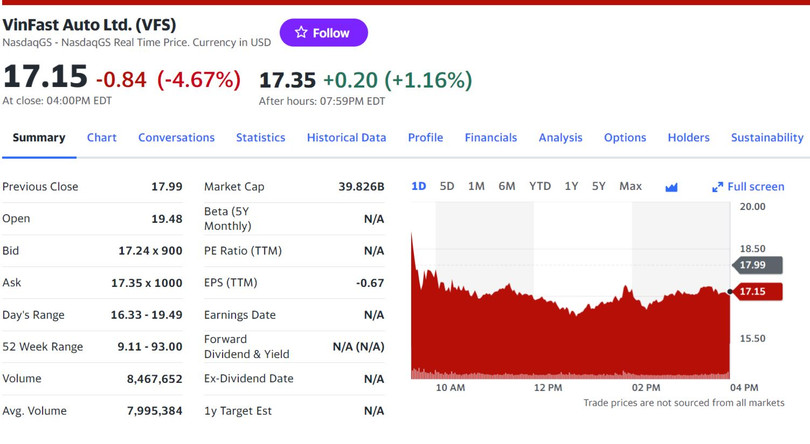
Task: Go to the Statistics tab
Action: point(260,138)
